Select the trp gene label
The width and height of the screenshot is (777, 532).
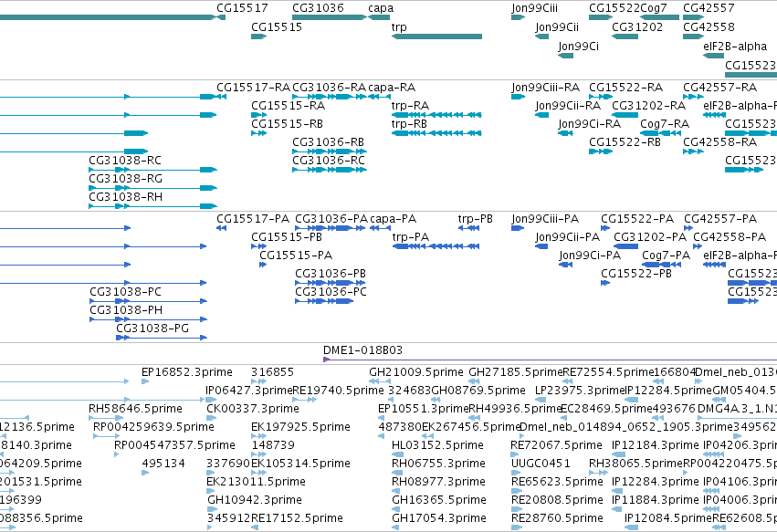tap(399, 27)
